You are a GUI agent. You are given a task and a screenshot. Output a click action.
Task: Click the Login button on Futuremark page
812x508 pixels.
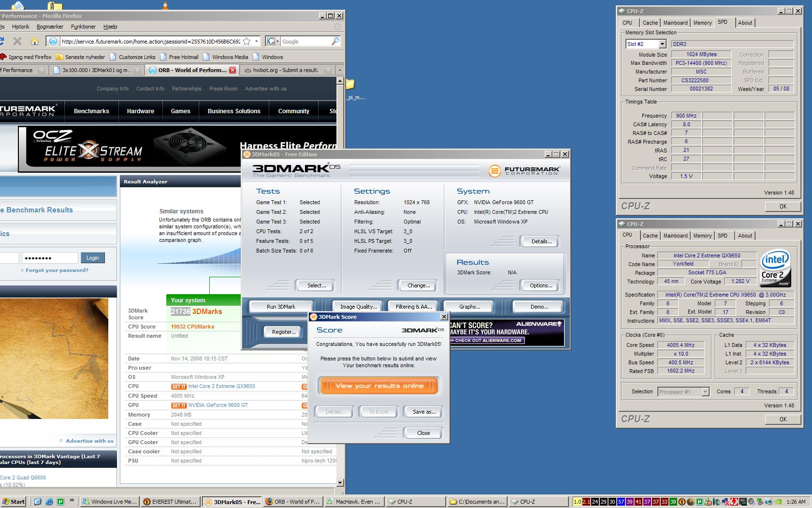pyautogui.click(x=93, y=258)
